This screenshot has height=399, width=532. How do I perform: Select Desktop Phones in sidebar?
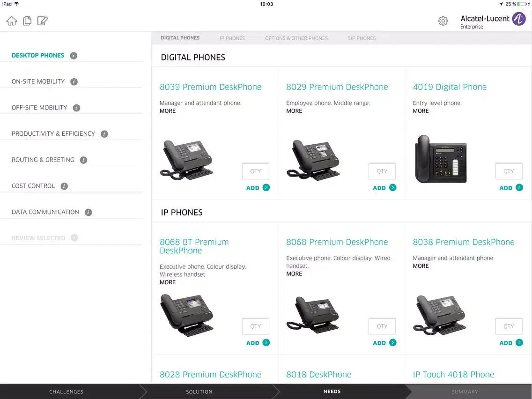[38, 56]
